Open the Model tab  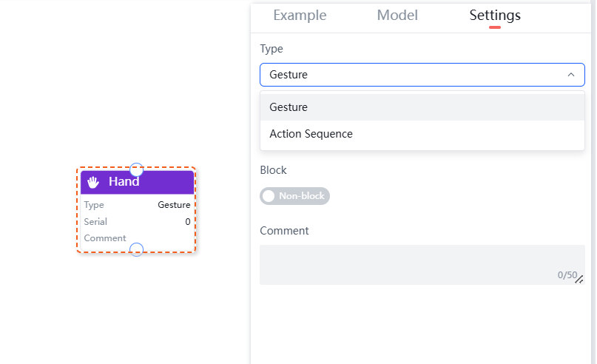coord(397,16)
